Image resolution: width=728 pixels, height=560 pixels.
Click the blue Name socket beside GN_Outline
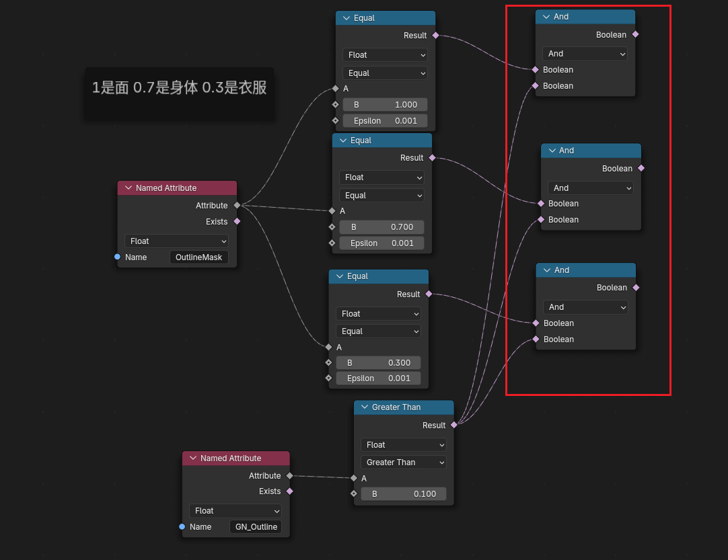pos(182,526)
